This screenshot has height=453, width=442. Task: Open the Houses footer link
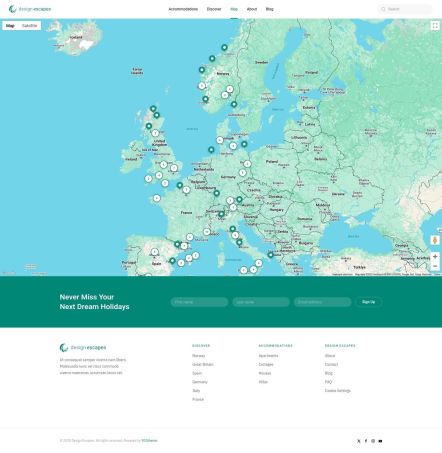pos(265,373)
